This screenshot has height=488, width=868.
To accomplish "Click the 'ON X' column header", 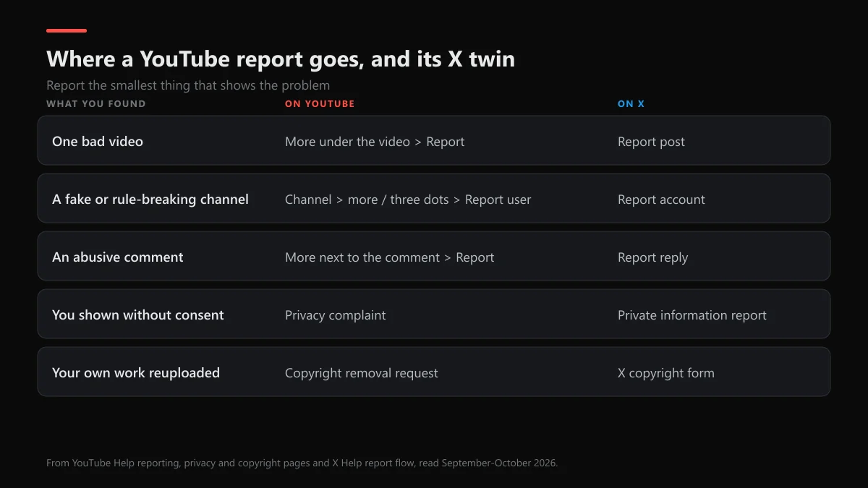I will coord(631,104).
